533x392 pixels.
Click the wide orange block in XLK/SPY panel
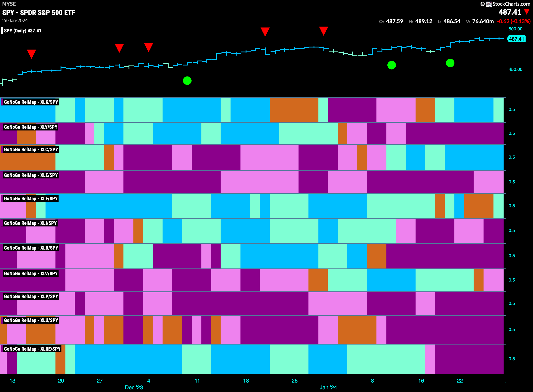(x=294, y=110)
